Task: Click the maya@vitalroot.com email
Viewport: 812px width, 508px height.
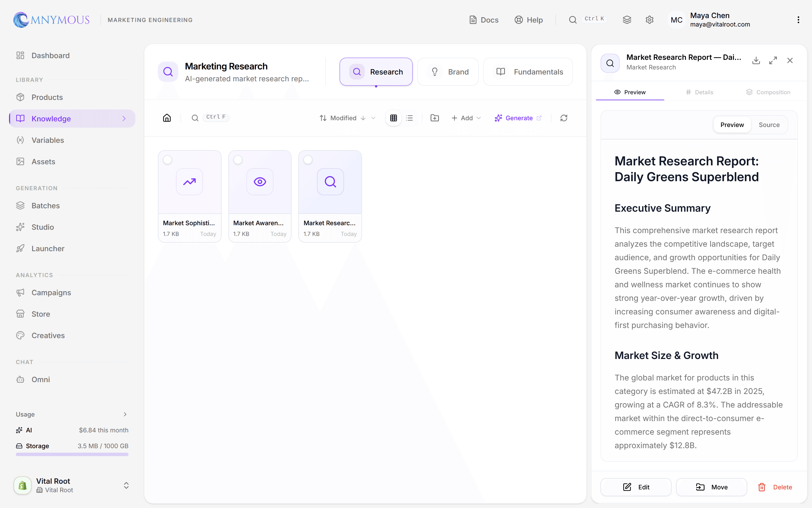Action: [x=720, y=25]
